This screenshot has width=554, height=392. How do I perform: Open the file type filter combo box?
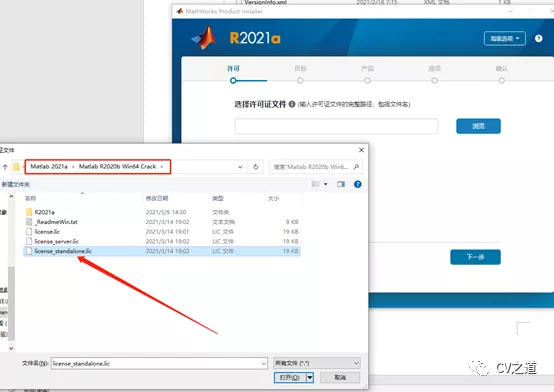pyautogui.click(x=317, y=363)
